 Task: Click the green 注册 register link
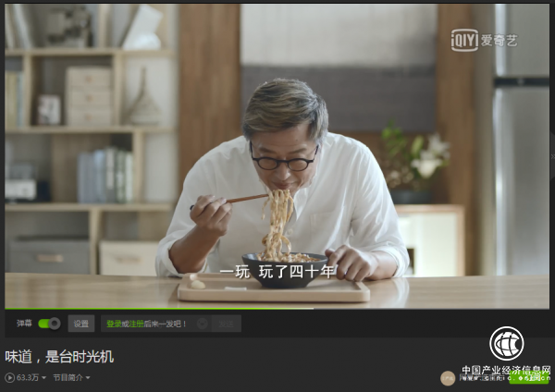click(136, 324)
